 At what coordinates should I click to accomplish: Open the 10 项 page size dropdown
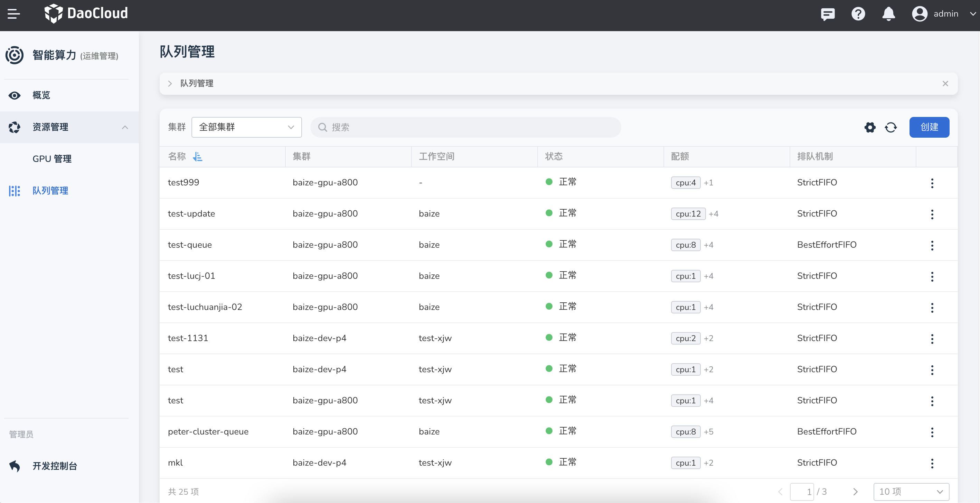(911, 492)
